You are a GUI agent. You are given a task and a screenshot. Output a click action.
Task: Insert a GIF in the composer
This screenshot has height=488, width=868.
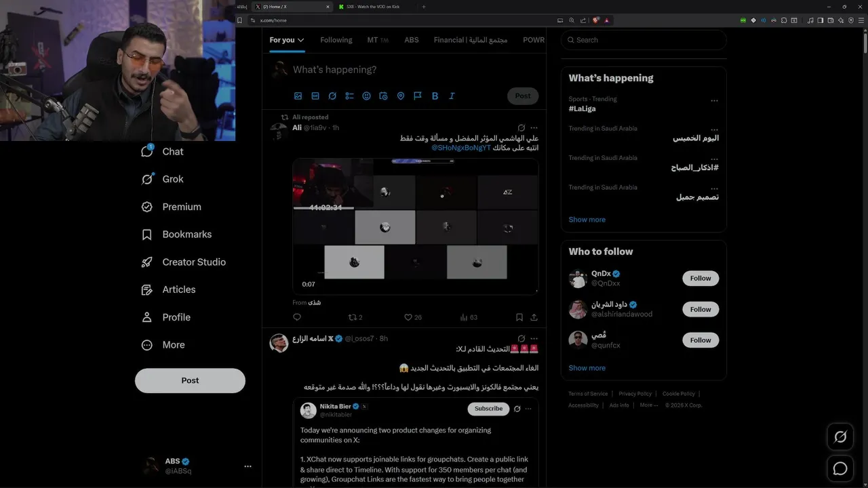click(315, 96)
